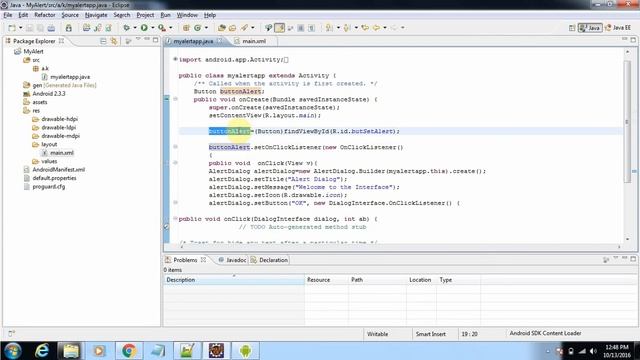Switch to the Java perspective button
Viewport: 640px width, 360px height.
590,28
